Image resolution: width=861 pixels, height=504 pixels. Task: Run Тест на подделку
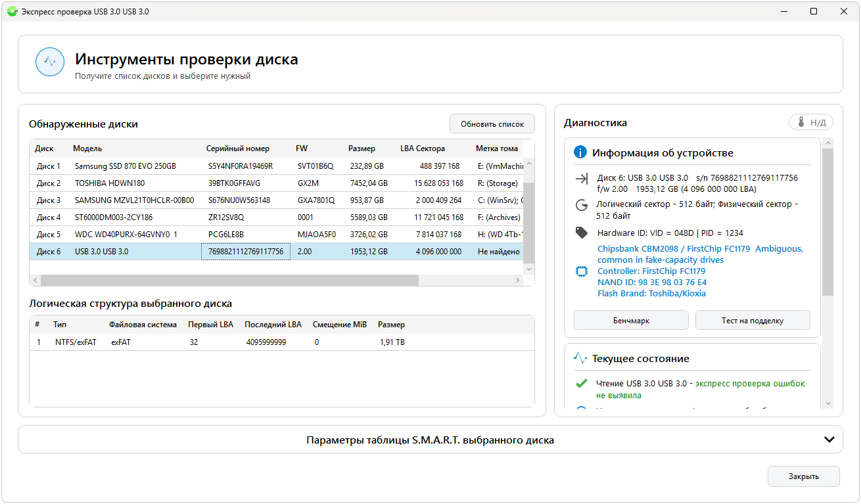753,321
